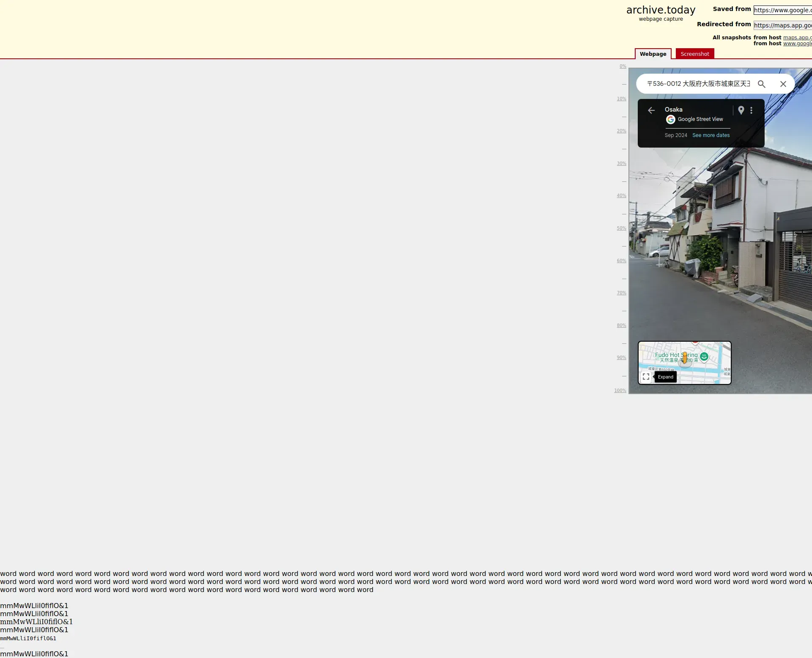Click the search magnifier icon in Maps
The height and width of the screenshot is (658, 812).
761,84
